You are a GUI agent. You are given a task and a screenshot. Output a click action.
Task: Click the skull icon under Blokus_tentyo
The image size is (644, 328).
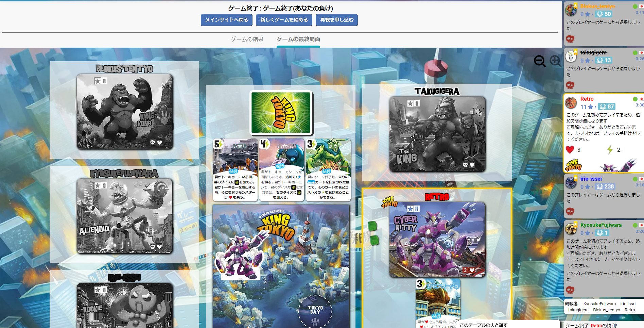[570, 39]
